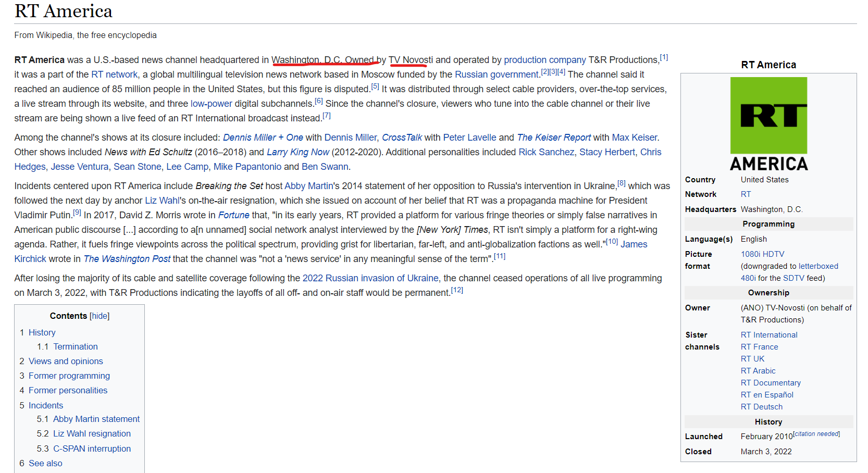Screen dimensions: 868x473
Task: Open RT Documentary sister channel link
Action: tap(771, 383)
